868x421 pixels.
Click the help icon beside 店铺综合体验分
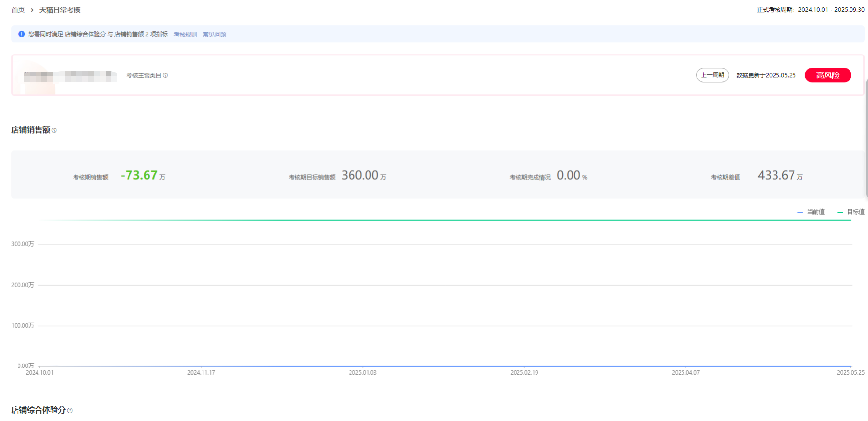click(x=70, y=411)
